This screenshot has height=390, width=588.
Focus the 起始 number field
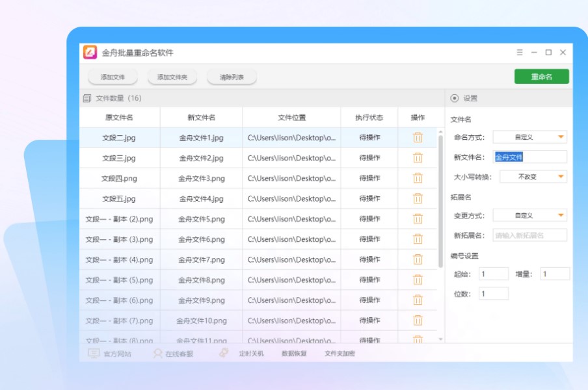pos(494,274)
